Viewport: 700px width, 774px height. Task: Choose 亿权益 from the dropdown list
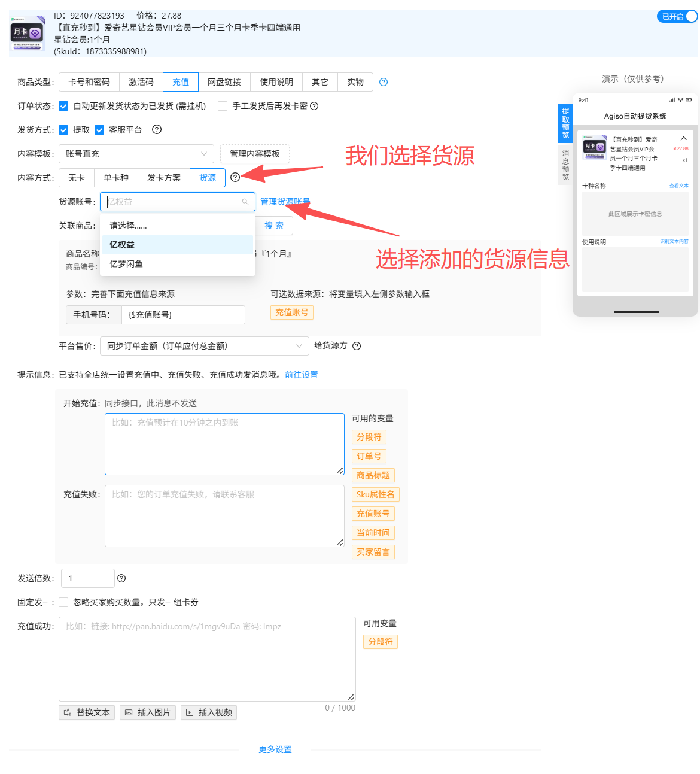pyautogui.click(x=178, y=245)
